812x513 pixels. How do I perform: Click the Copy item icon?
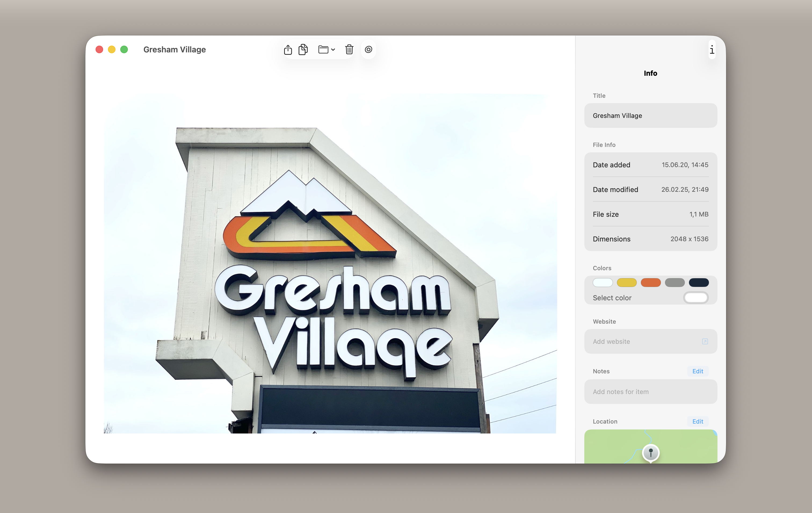coord(303,50)
